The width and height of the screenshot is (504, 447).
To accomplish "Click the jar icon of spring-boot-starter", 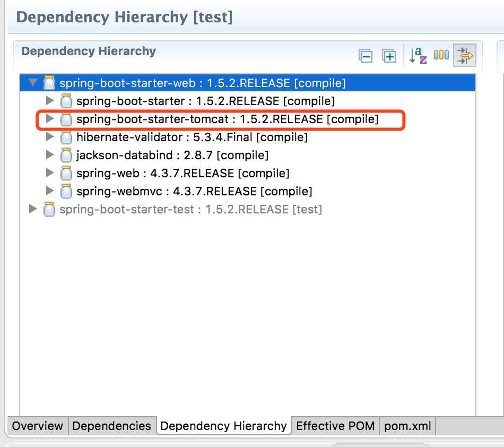I will (x=66, y=101).
